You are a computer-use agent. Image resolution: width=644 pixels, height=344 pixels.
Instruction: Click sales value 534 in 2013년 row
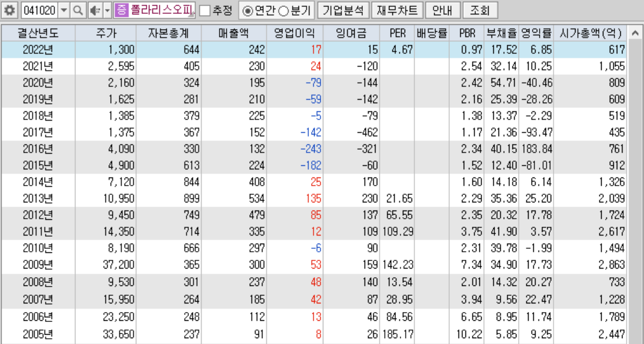click(257, 198)
